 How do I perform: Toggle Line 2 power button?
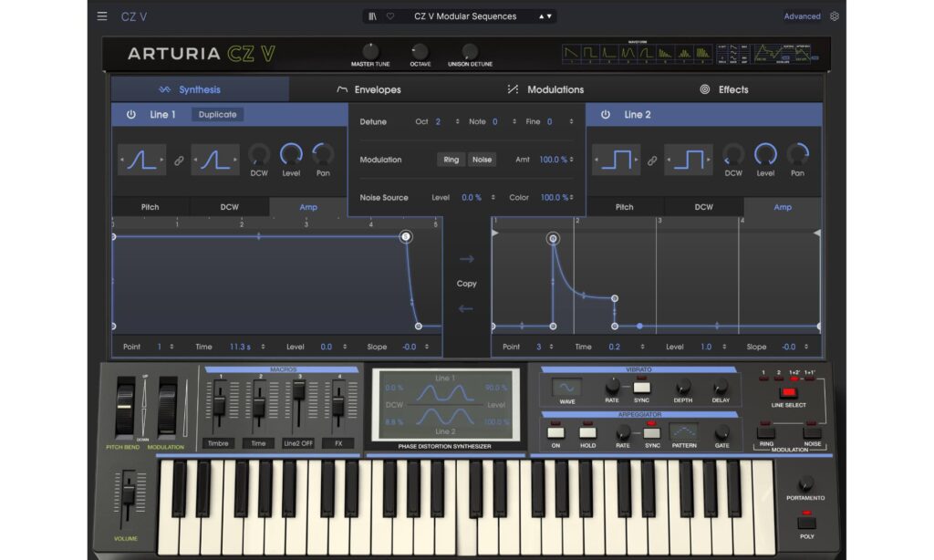tap(606, 114)
